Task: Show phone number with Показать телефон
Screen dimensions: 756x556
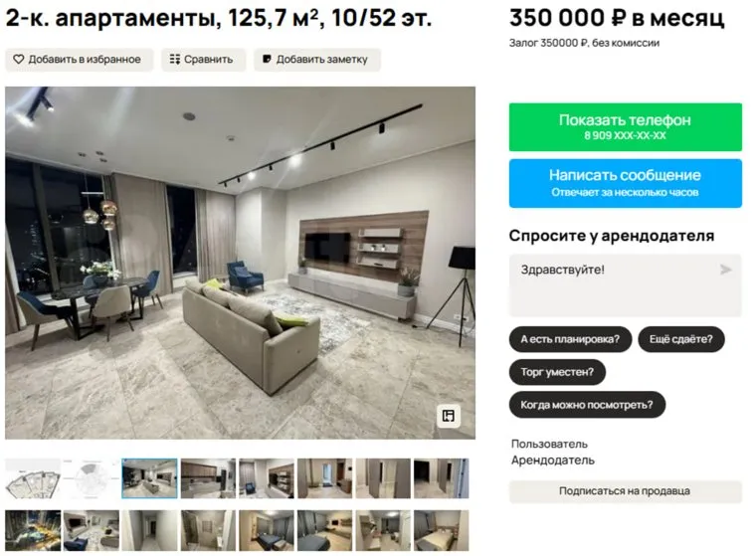Action: [x=626, y=127]
